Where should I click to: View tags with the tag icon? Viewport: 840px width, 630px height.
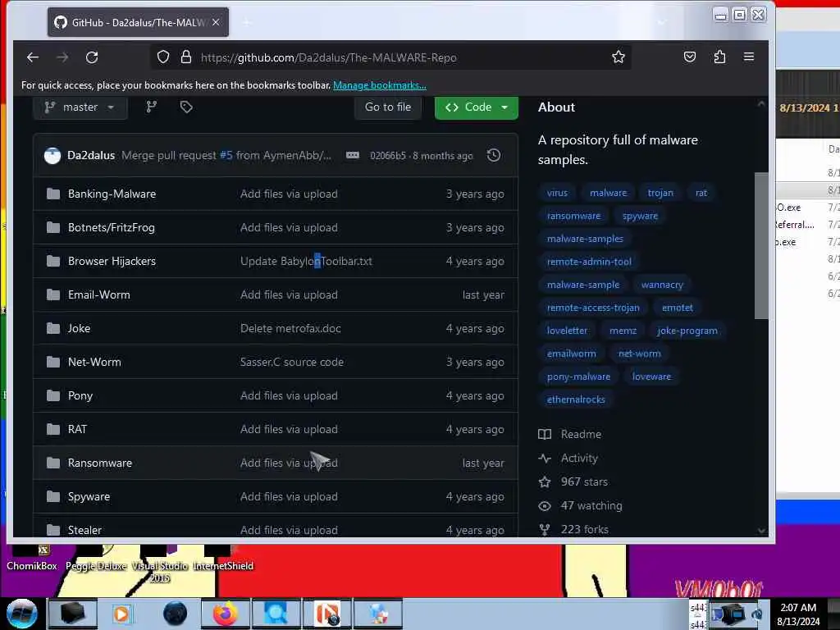[186, 107]
